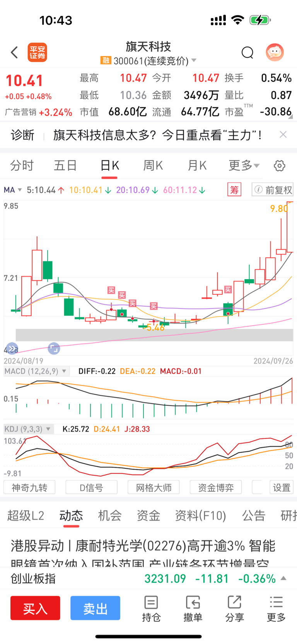Tap the 市值 68.60亿 value

127,112
